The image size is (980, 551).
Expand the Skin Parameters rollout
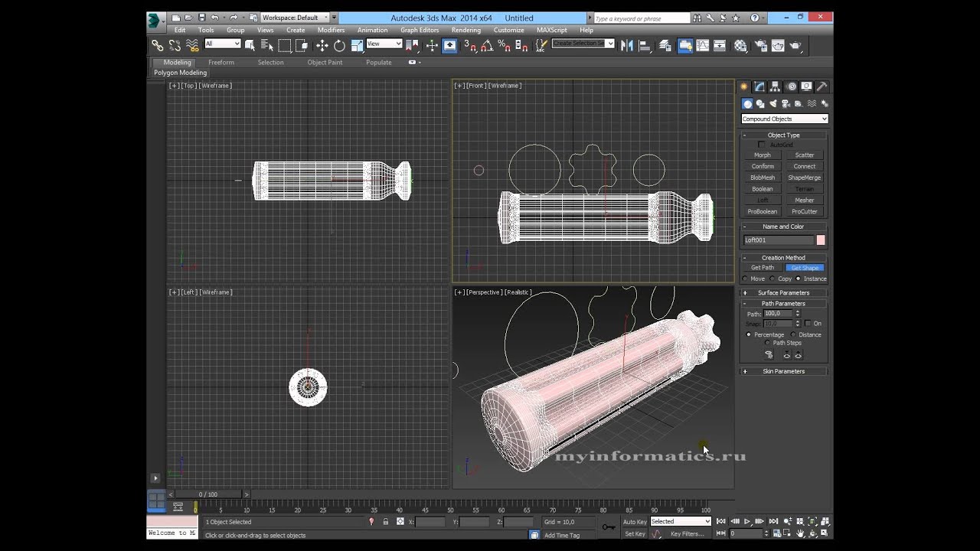point(783,371)
